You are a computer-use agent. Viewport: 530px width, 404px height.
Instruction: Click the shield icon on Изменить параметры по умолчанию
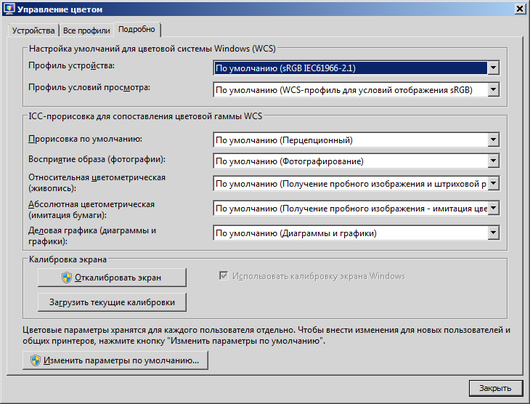coord(35,360)
